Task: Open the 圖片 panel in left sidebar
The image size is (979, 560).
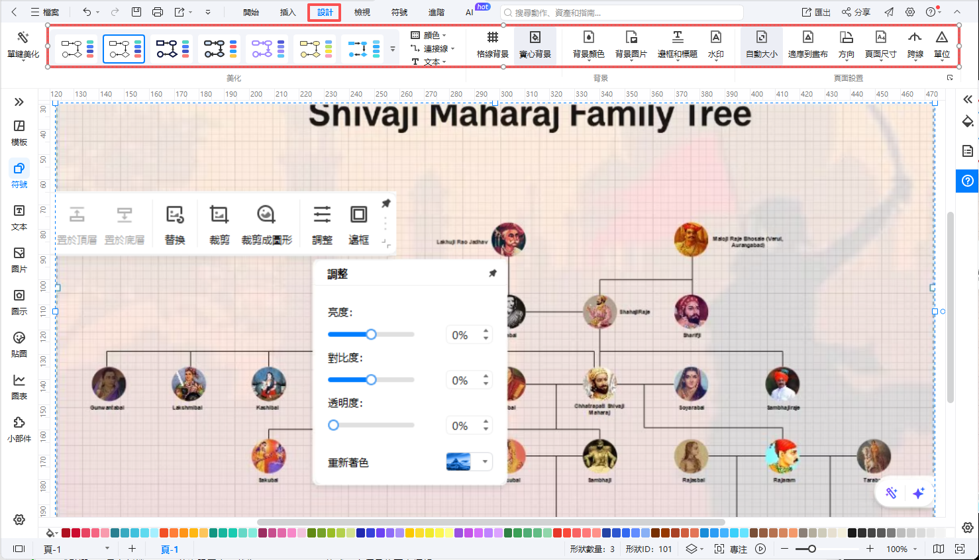Action: (19, 259)
